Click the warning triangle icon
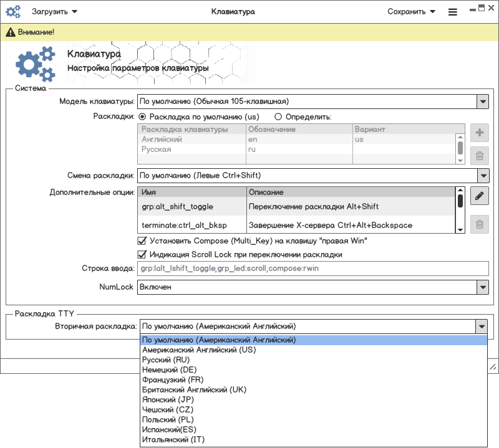This screenshot has width=499, height=448. point(11,32)
